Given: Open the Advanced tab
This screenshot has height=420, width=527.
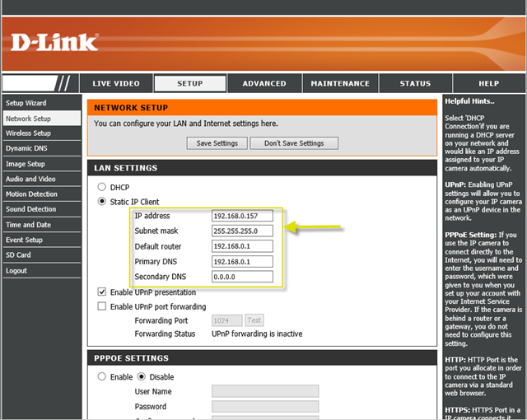Looking at the screenshot, I should click(x=264, y=83).
